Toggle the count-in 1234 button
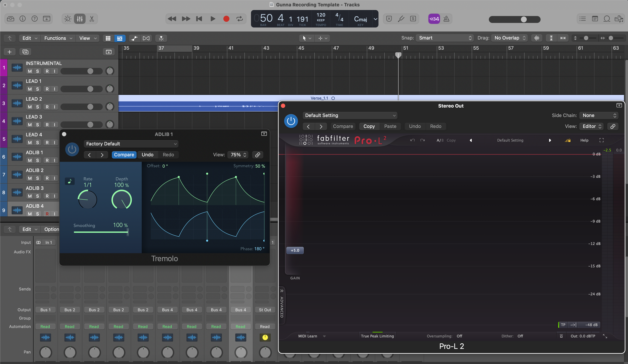The height and width of the screenshot is (364, 628). 434,19
